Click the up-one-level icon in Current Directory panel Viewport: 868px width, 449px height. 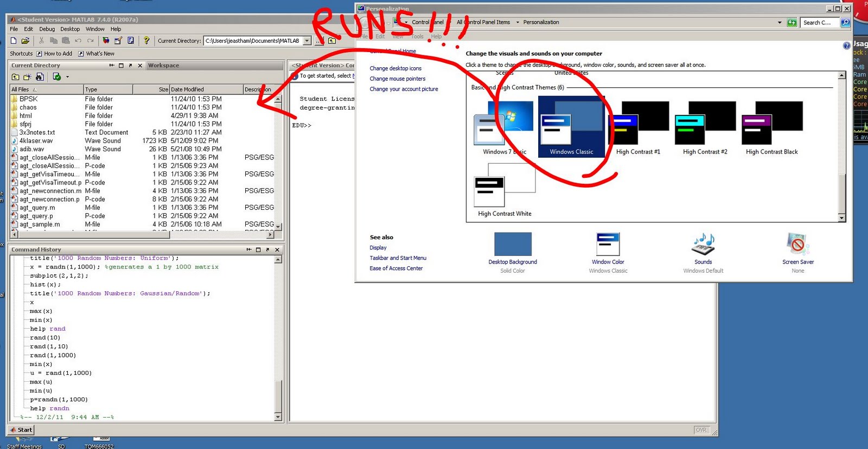pos(15,77)
